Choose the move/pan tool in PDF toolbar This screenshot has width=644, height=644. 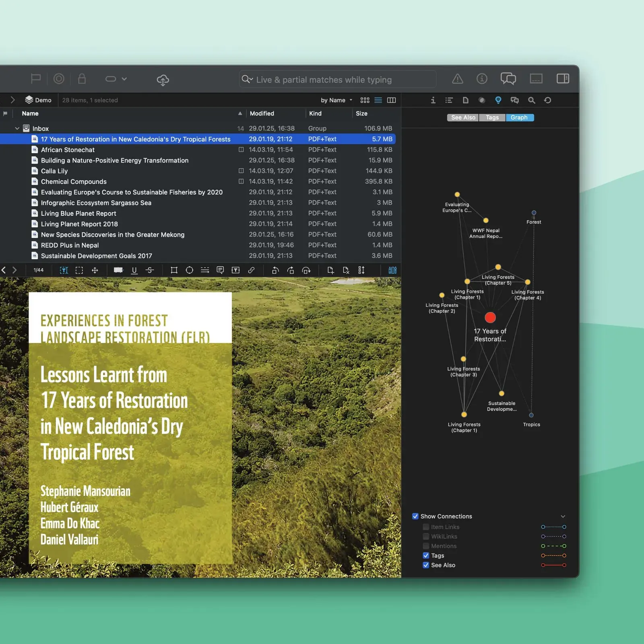[x=95, y=270]
